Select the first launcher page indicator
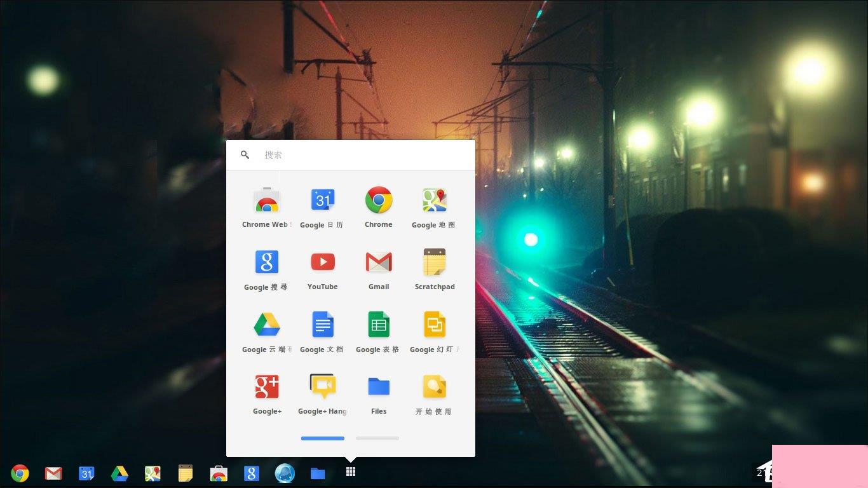The image size is (868, 488). point(323,438)
